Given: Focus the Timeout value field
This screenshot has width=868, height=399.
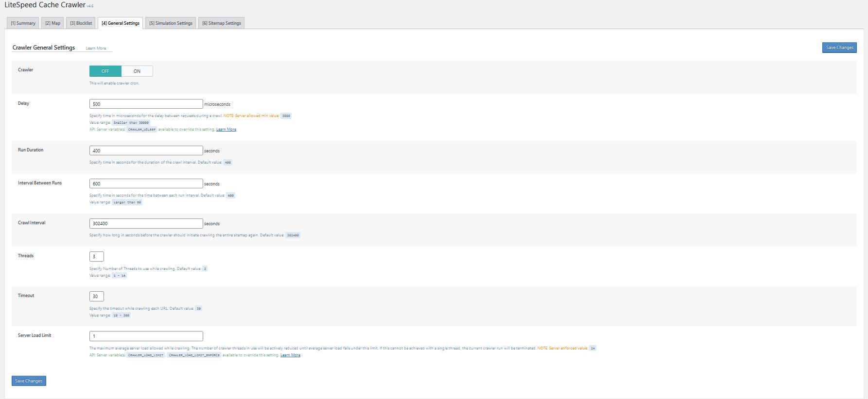Looking at the screenshot, I should 96,296.
